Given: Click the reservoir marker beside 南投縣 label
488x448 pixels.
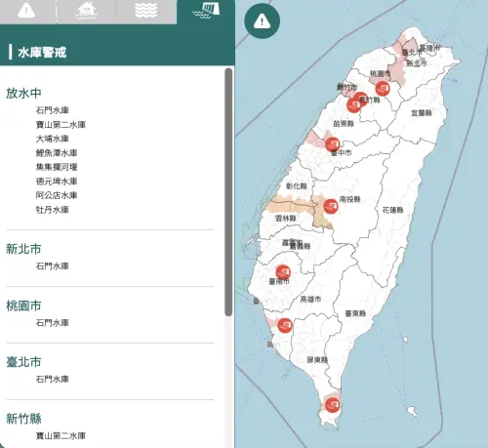Looking at the screenshot, I should point(331,207).
